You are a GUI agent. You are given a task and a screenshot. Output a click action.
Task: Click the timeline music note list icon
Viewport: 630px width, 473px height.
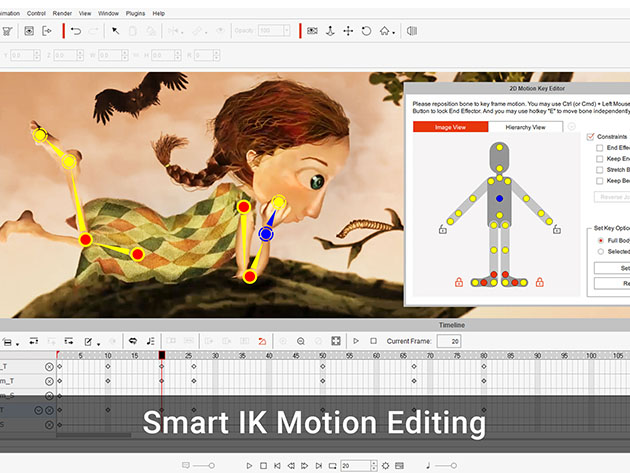(x=151, y=341)
